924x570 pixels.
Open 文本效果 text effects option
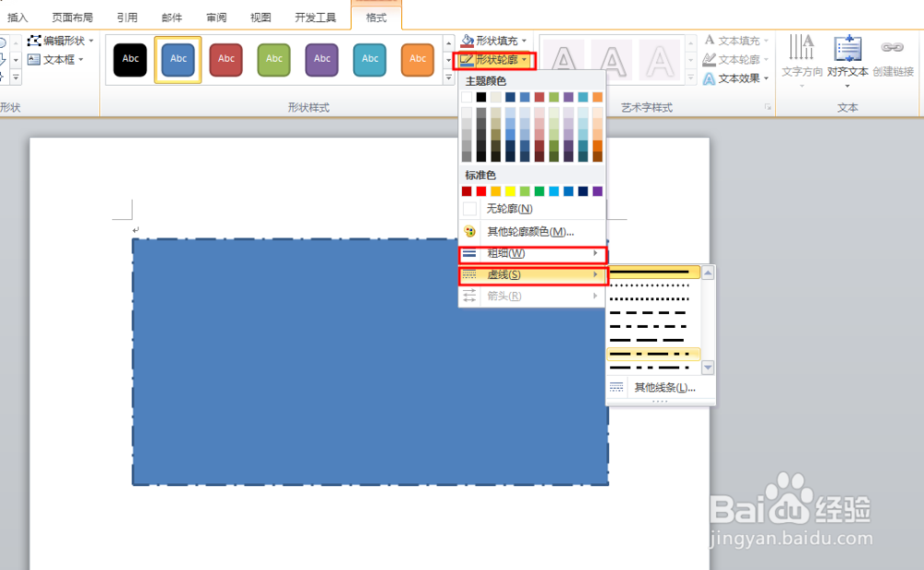[736, 79]
